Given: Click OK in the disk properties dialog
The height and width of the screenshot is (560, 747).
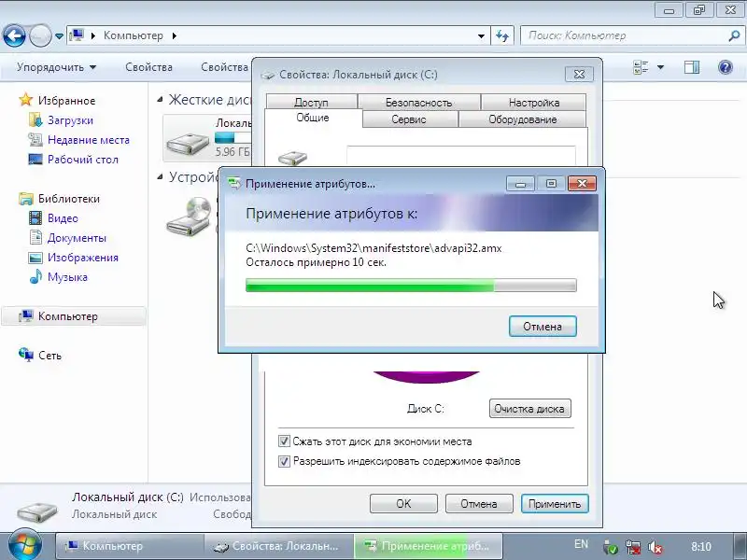Looking at the screenshot, I should pyautogui.click(x=403, y=504).
